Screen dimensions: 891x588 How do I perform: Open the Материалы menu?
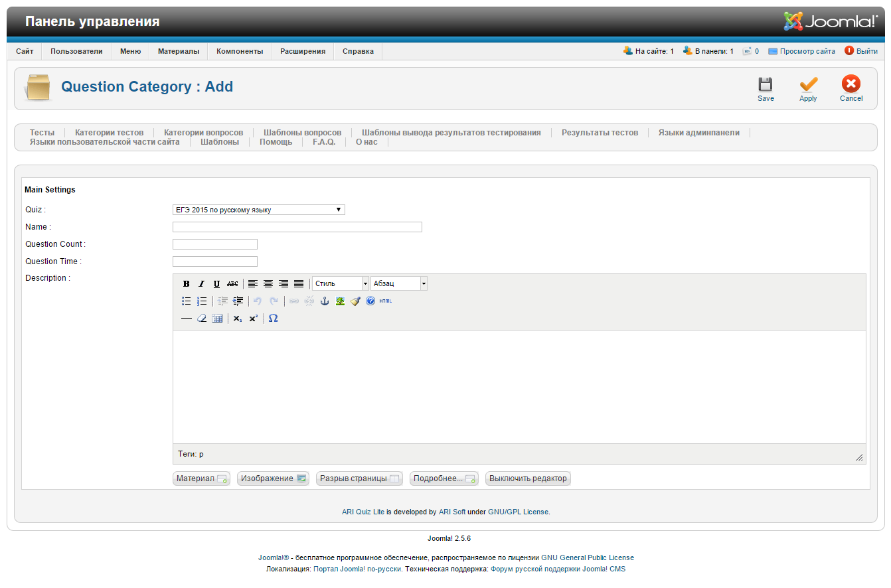point(179,51)
